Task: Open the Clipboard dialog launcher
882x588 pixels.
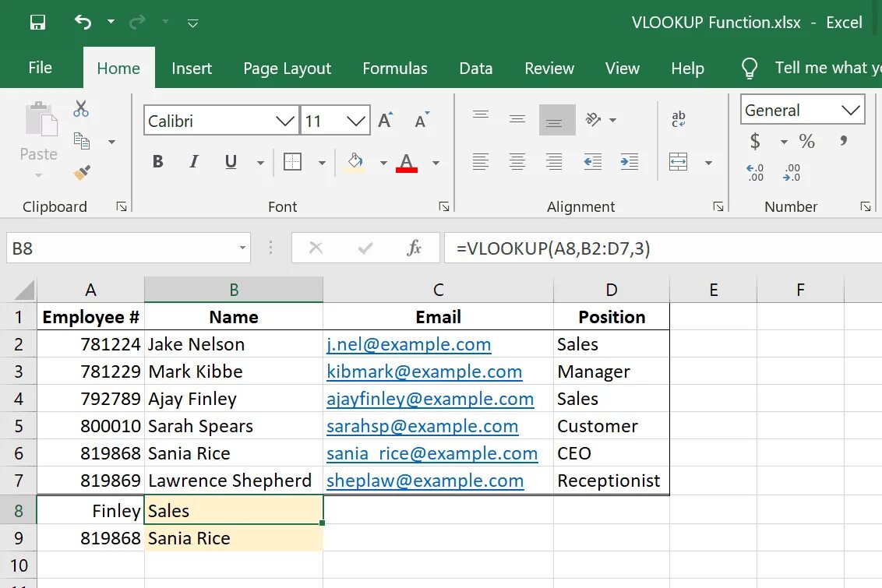Action: coord(122,207)
